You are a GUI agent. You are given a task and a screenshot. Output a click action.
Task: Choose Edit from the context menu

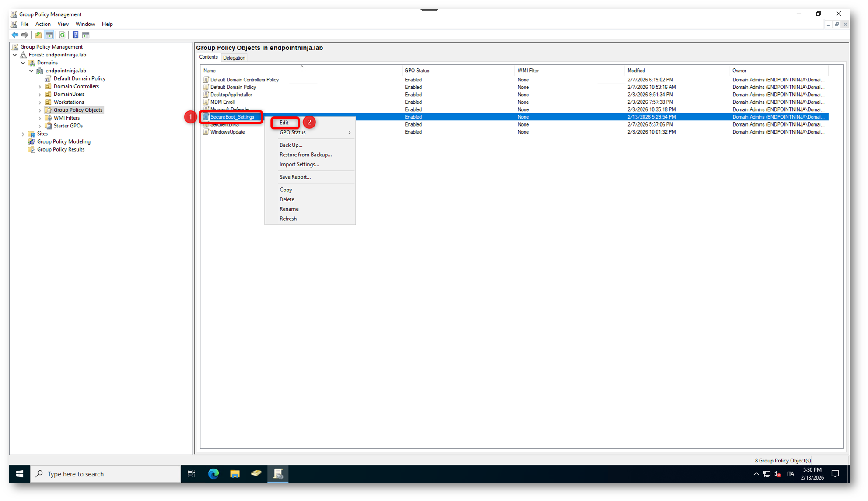click(x=284, y=123)
